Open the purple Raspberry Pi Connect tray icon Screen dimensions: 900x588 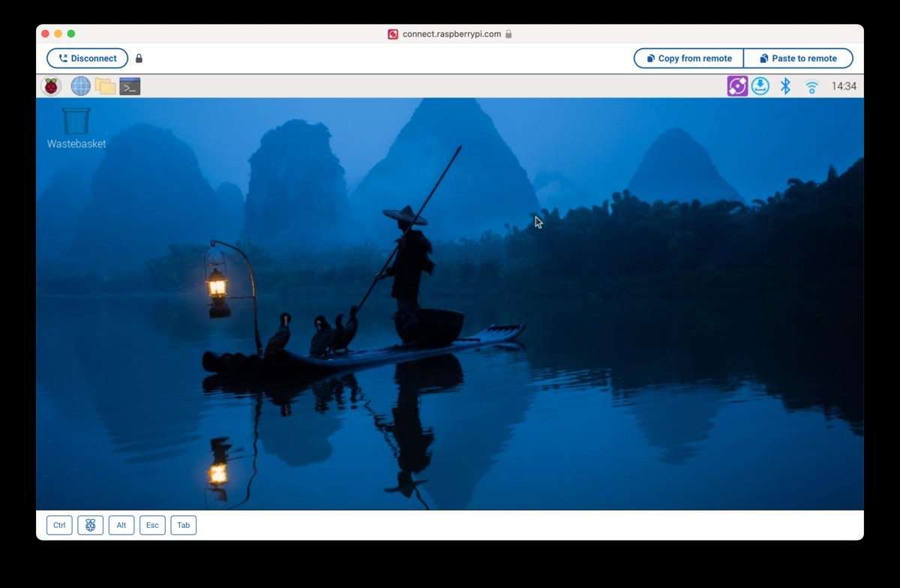(736, 85)
